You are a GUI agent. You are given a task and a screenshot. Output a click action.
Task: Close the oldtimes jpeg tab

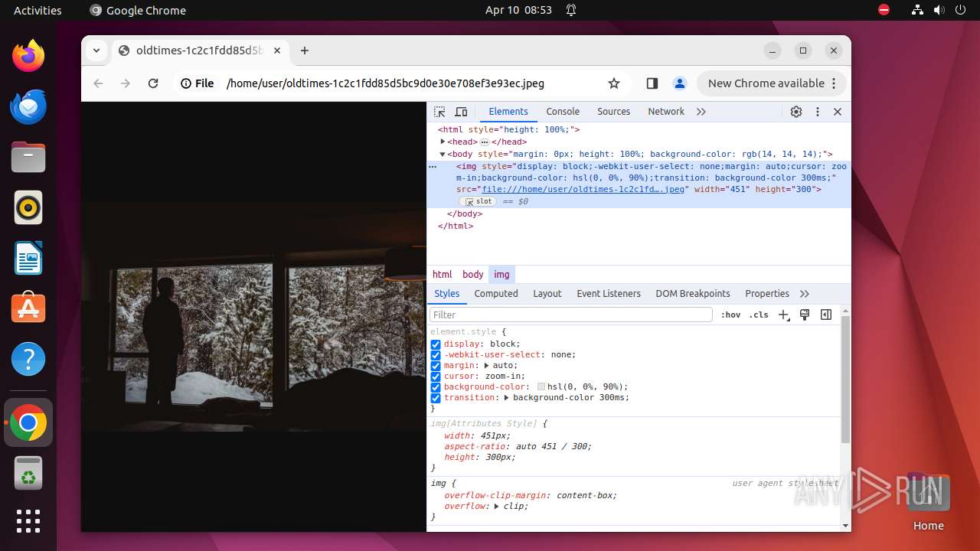[x=277, y=51]
